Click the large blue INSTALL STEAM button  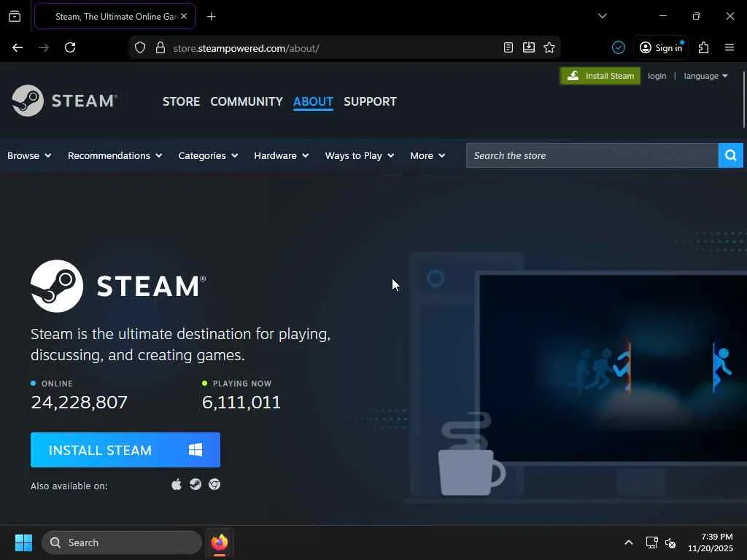125,450
